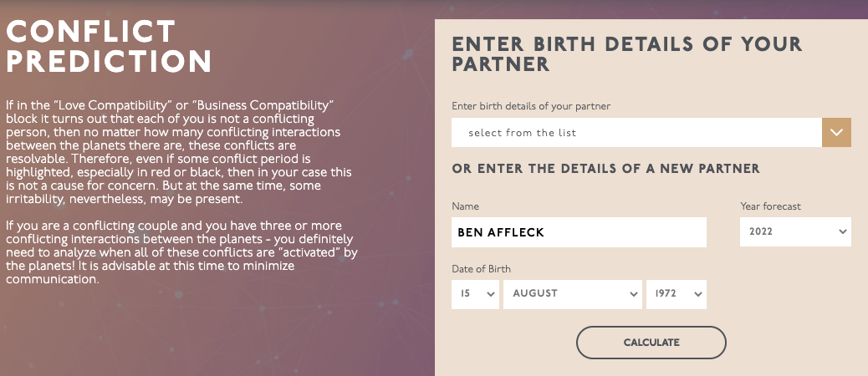Click the CALCULATE button
This screenshot has height=376, width=868.
coord(651,343)
